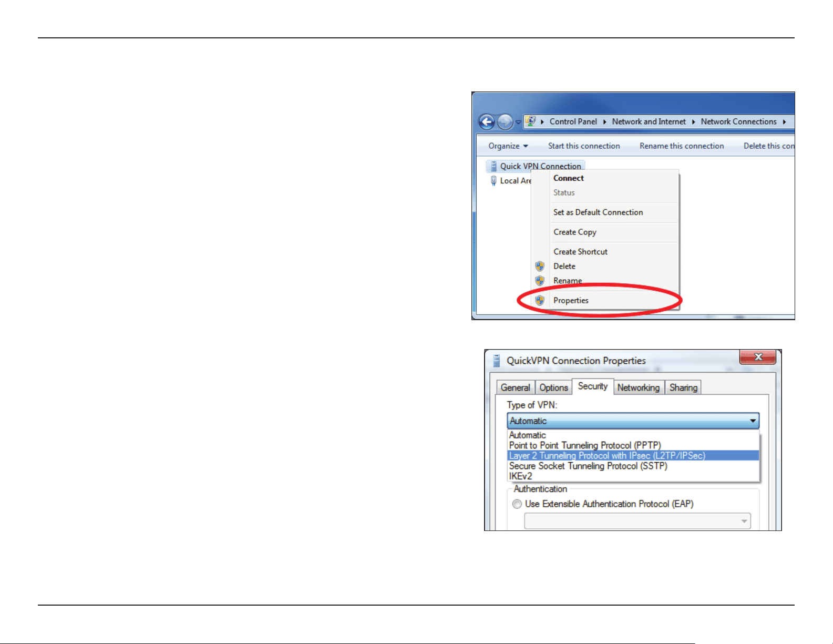The image size is (833, 644).
Task: Select the Use Extensible Authentication Protocol radio
Action: (517, 504)
